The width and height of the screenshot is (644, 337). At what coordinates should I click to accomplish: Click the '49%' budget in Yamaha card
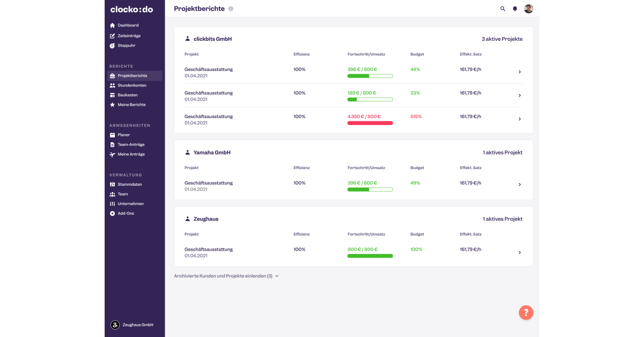pos(415,183)
